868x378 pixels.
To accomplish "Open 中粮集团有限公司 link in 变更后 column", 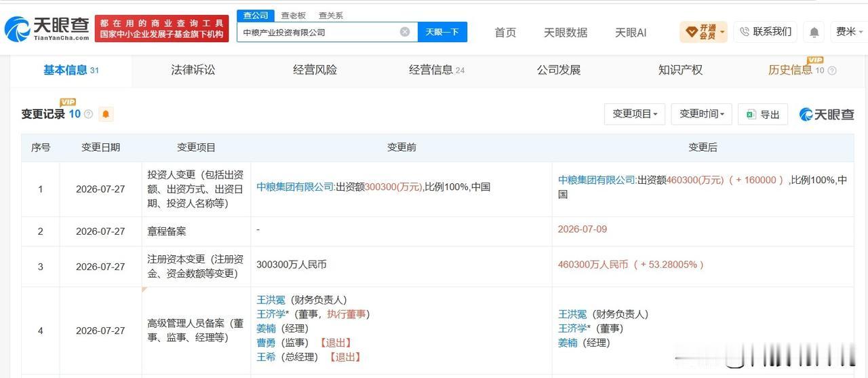I will coord(597,180).
